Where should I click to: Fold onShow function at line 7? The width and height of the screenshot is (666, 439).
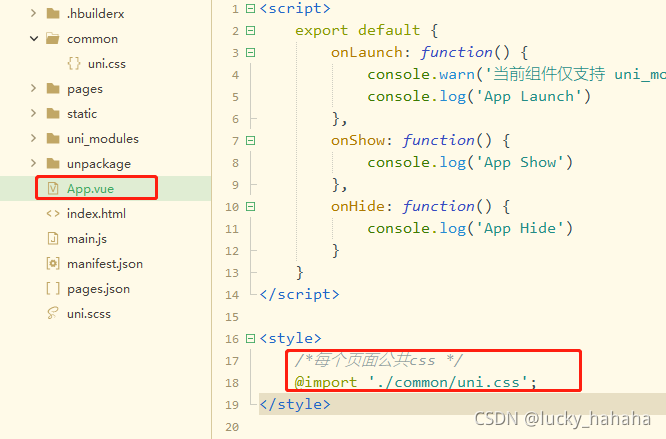[x=251, y=141]
